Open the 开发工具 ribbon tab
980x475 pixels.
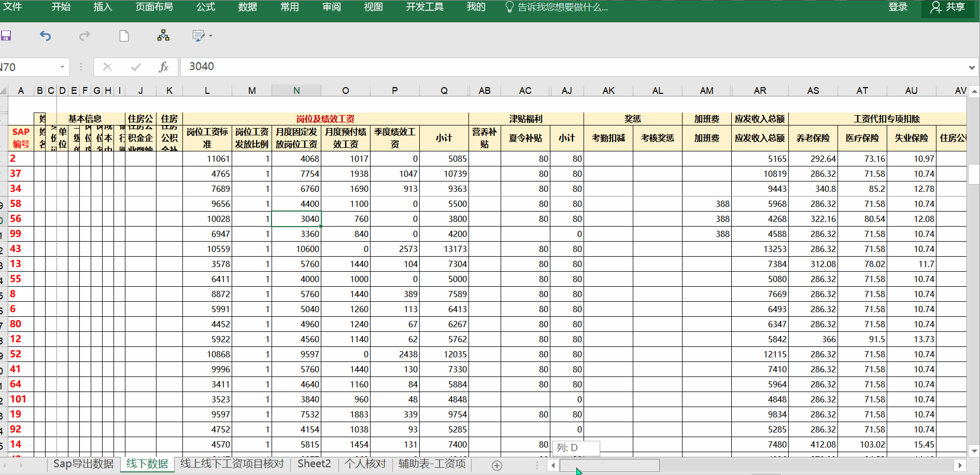[x=425, y=7]
